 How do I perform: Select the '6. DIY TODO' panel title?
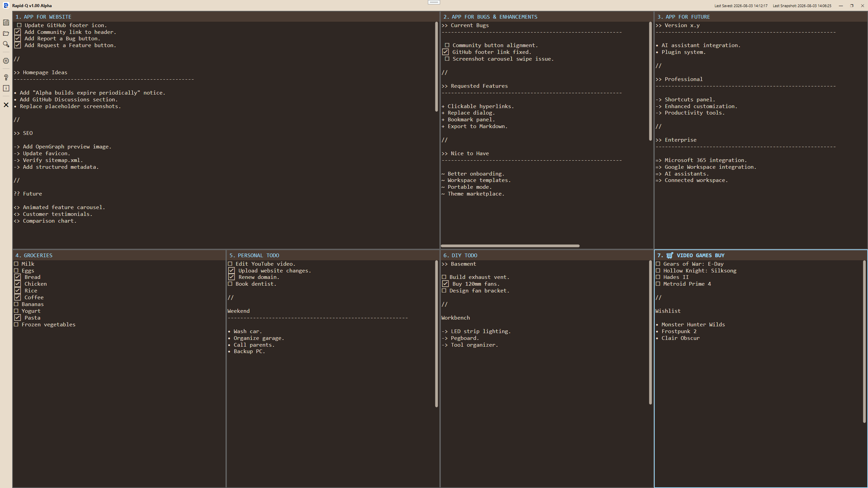tap(460, 256)
